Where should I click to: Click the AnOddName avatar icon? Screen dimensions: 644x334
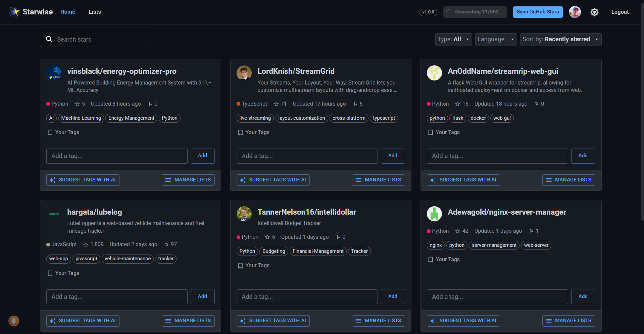[434, 73]
